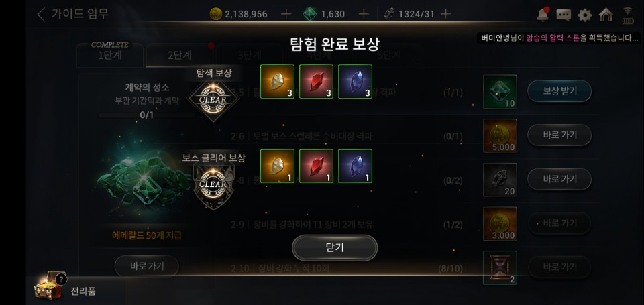
Task: Switch to the 1단계 tab
Action: click(x=109, y=54)
